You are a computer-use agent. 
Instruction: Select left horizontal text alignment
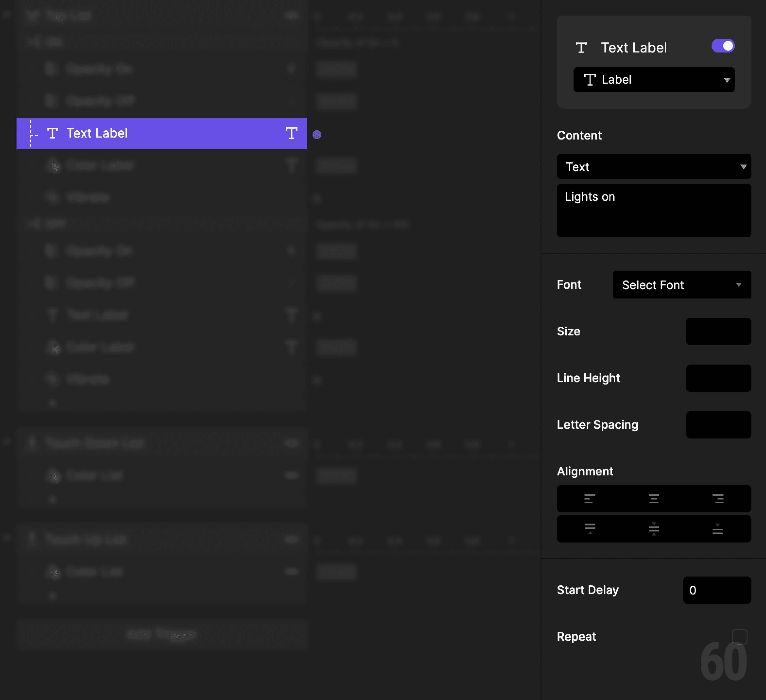tap(589, 499)
